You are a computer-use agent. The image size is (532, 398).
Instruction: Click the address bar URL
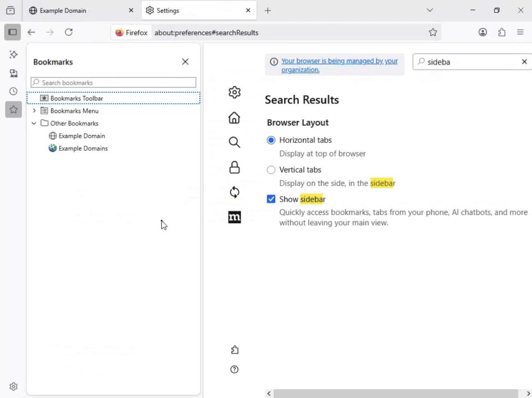pyautogui.click(x=207, y=33)
